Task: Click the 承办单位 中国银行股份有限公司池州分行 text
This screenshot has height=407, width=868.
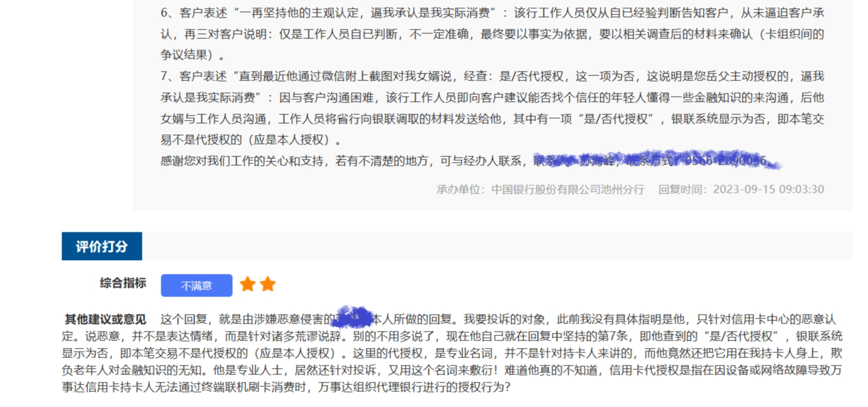Action: pos(540,189)
